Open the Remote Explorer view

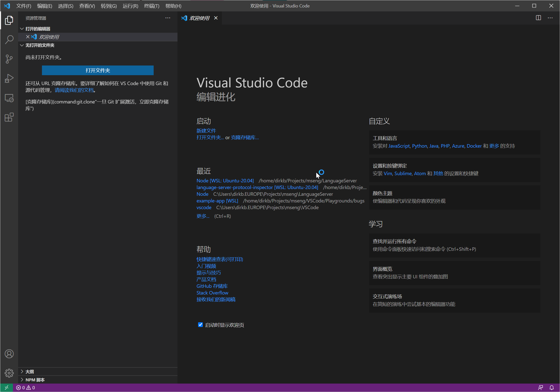(x=9, y=98)
